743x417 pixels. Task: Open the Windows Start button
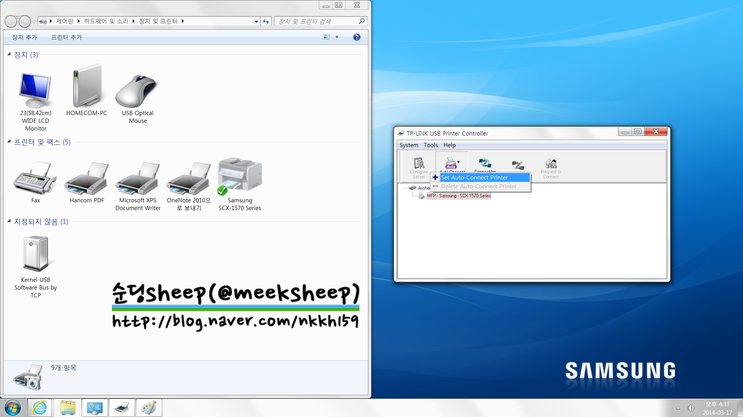[x=12, y=408]
